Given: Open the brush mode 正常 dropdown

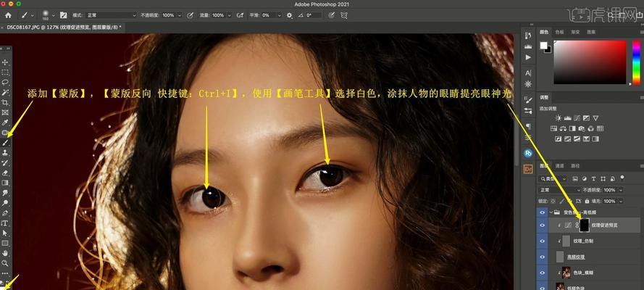Looking at the screenshot, I should [111, 15].
